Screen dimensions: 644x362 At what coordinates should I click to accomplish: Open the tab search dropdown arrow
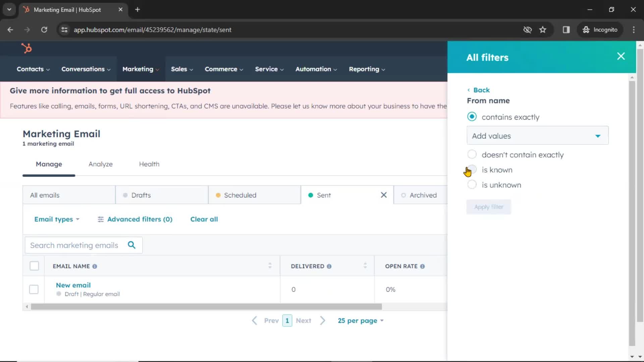(9, 10)
